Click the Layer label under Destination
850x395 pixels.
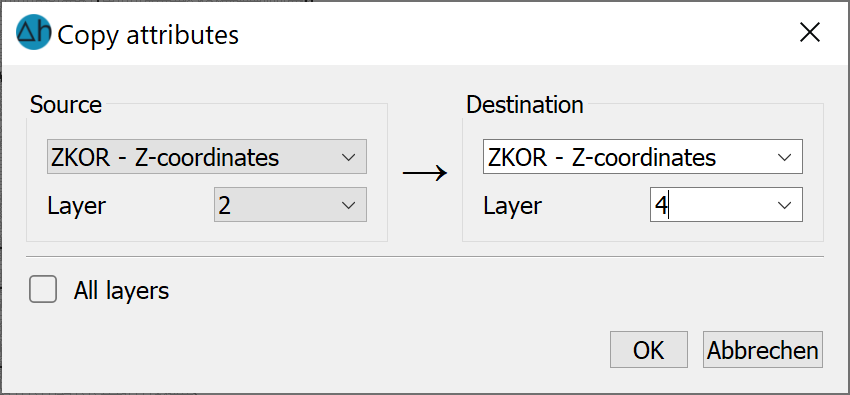[x=513, y=206]
